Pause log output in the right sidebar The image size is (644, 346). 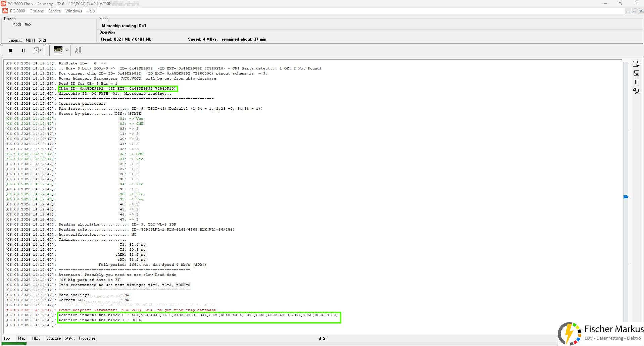click(x=636, y=82)
